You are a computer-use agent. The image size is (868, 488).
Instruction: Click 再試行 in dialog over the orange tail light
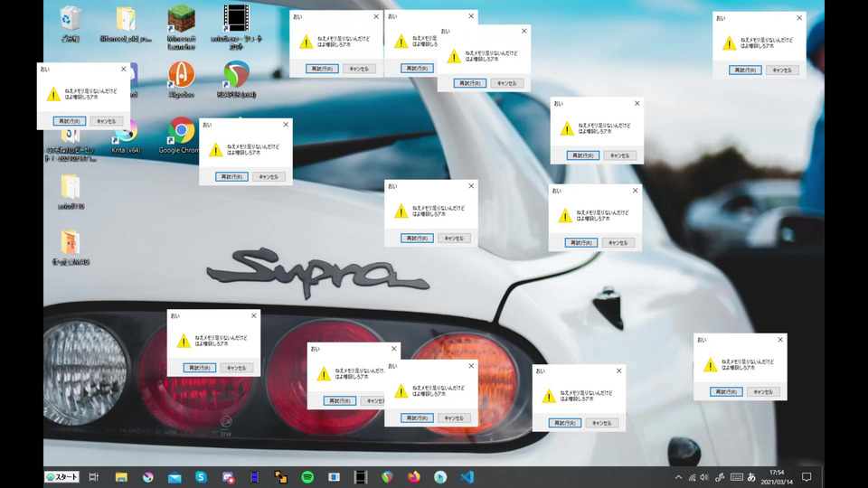[417, 418]
